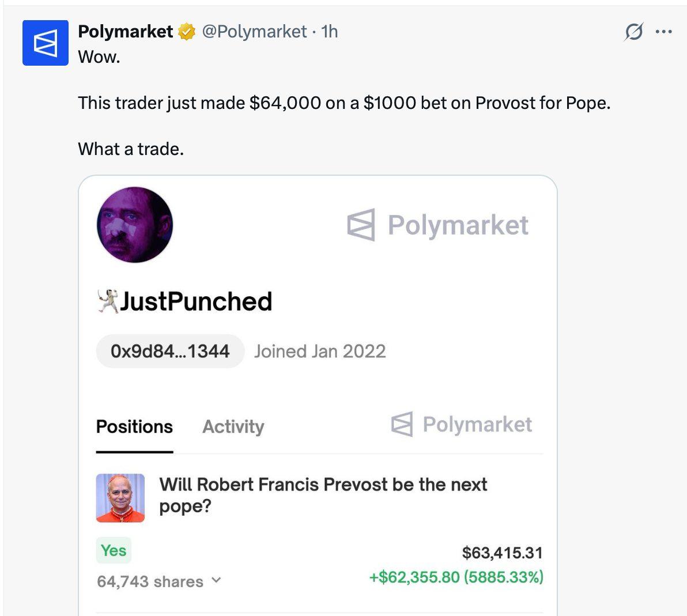This screenshot has width=687, height=616.
Task: Open the @Polymarket handle link
Action: [254, 31]
